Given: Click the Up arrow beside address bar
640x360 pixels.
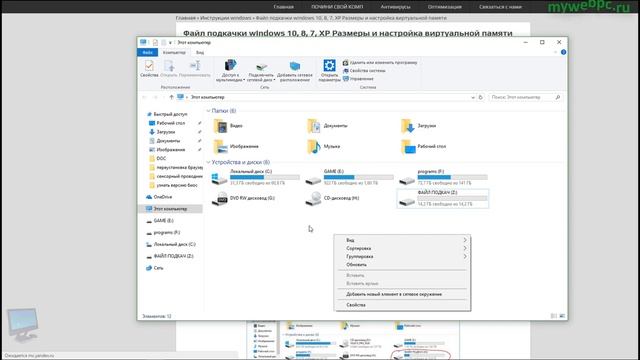Looking at the screenshot, I should 171,97.
